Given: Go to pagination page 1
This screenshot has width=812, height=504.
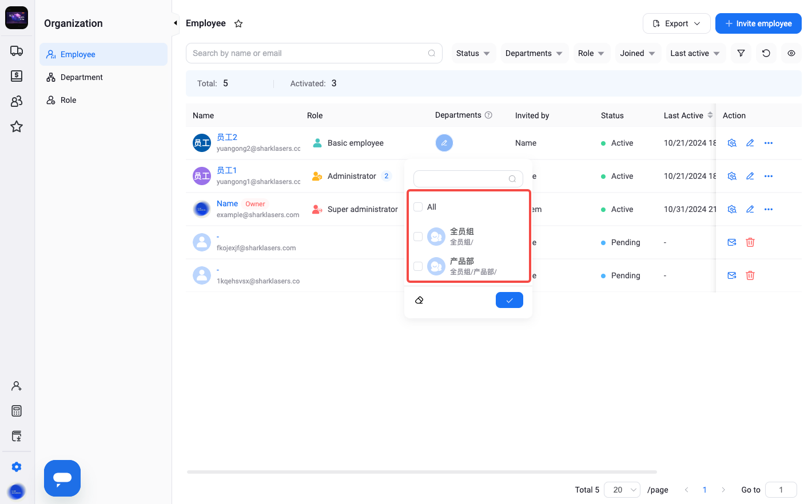Looking at the screenshot, I should pos(704,490).
